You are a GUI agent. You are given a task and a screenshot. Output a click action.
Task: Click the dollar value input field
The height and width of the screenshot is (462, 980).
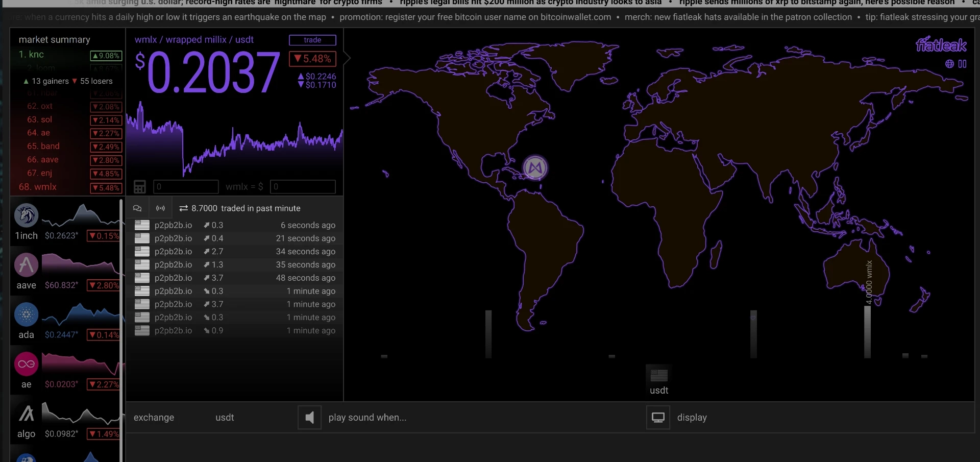click(303, 187)
